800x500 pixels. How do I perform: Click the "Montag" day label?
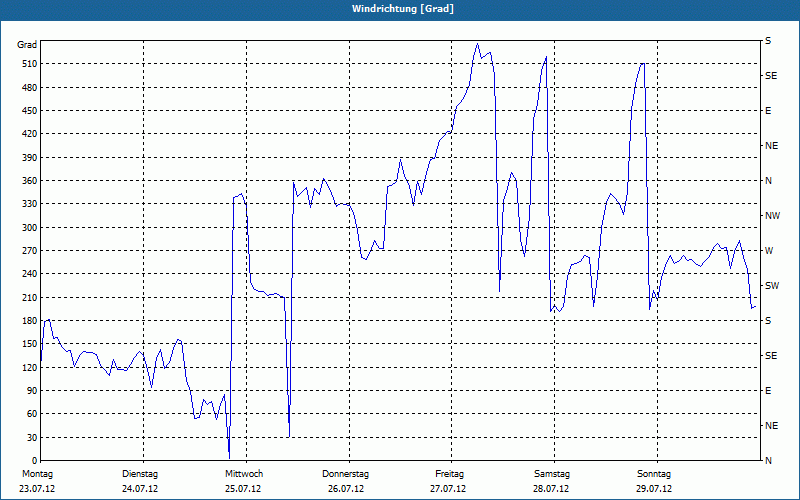38,474
